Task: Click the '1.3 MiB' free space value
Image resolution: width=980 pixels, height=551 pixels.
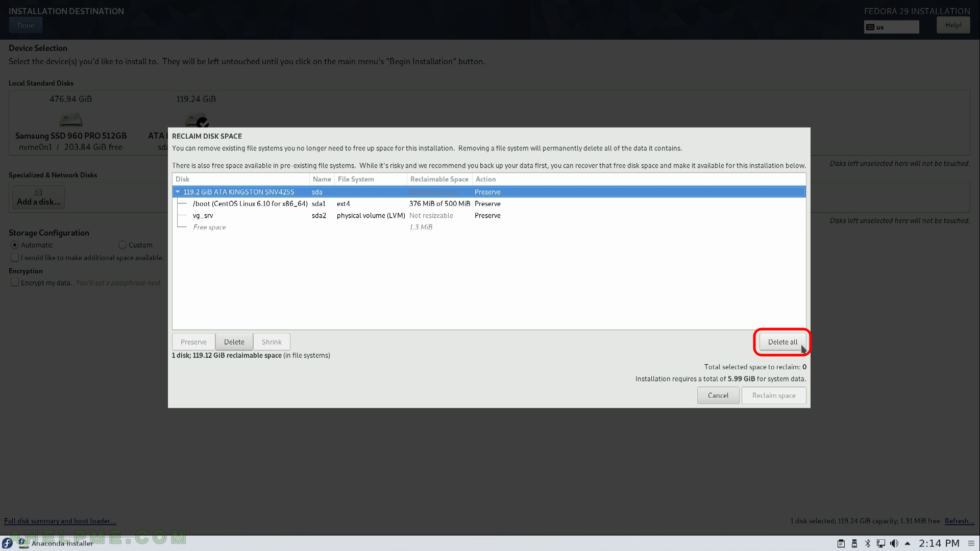Action: coord(421,227)
